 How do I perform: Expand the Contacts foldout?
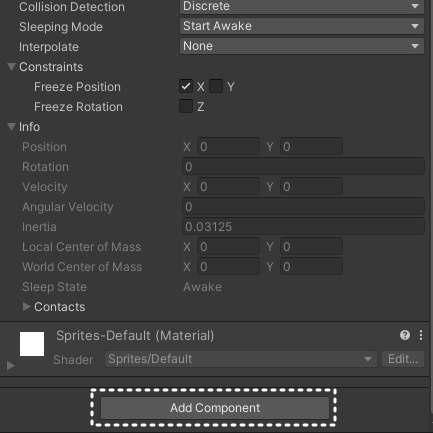click(26, 307)
